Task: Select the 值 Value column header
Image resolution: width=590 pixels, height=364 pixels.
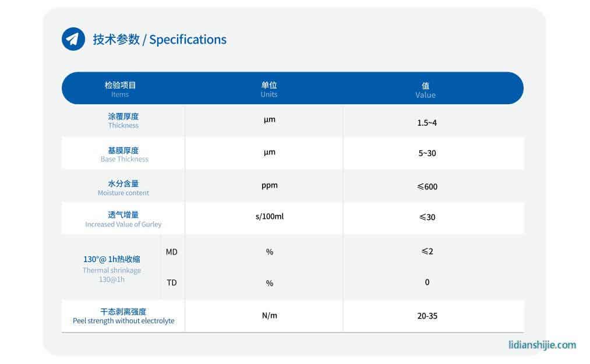Action: pyautogui.click(x=426, y=88)
